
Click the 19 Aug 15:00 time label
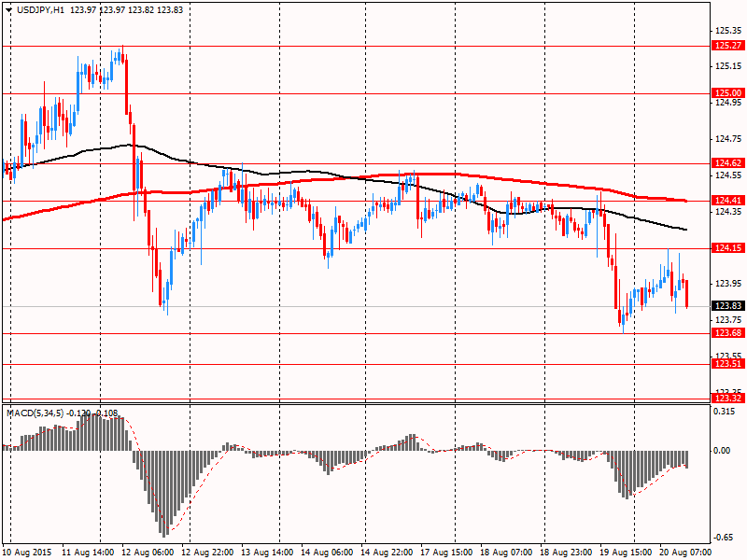coord(626,553)
